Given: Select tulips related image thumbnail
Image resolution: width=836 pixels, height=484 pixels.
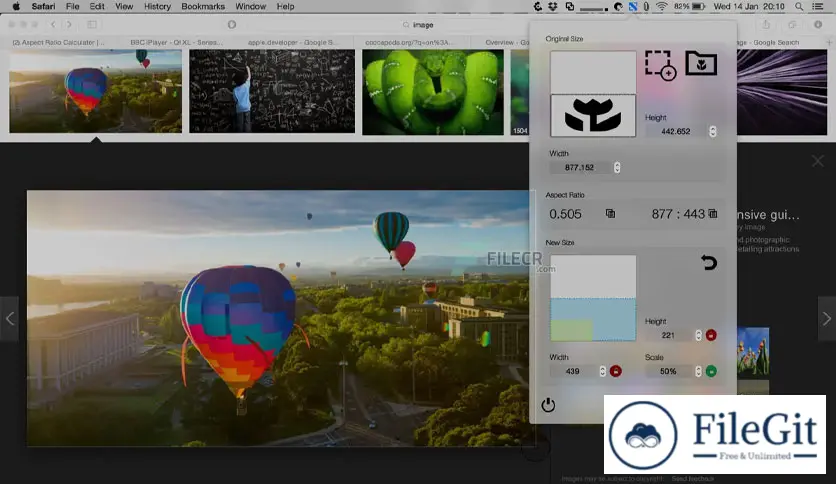Looking at the screenshot, I should coord(753,352).
